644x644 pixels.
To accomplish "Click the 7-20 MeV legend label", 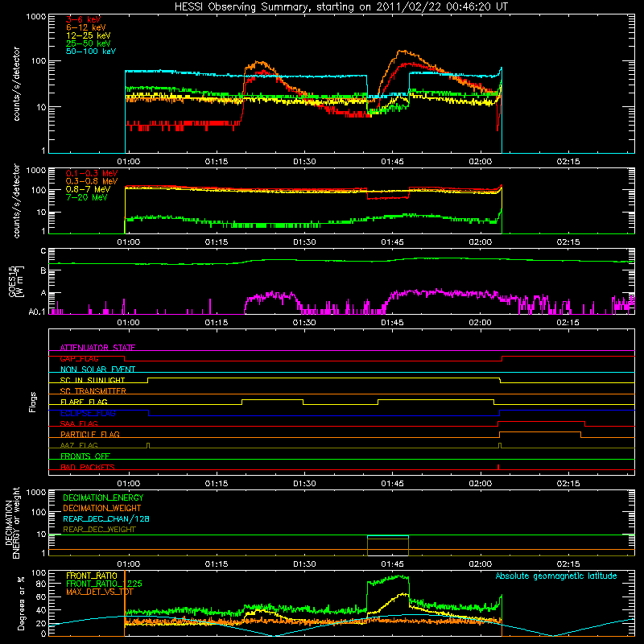I will (86, 197).
